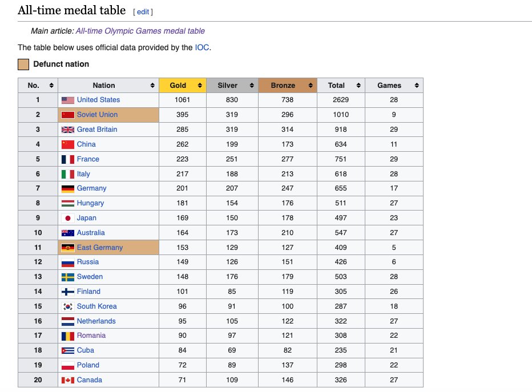Click the United States gold count 1061
This screenshot has width=532, height=392.
pyautogui.click(x=182, y=100)
